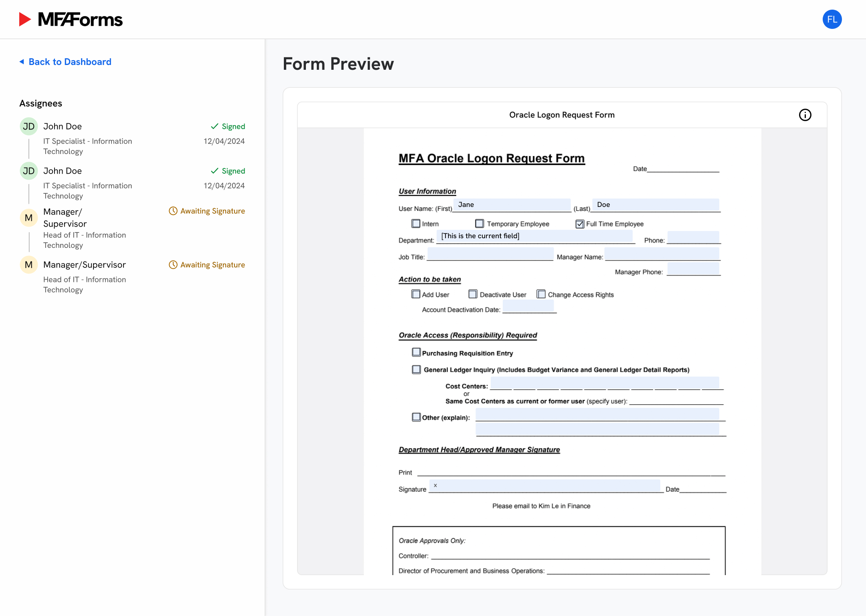Open the FL user avatar menu
This screenshot has width=866, height=616.
(832, 19)
